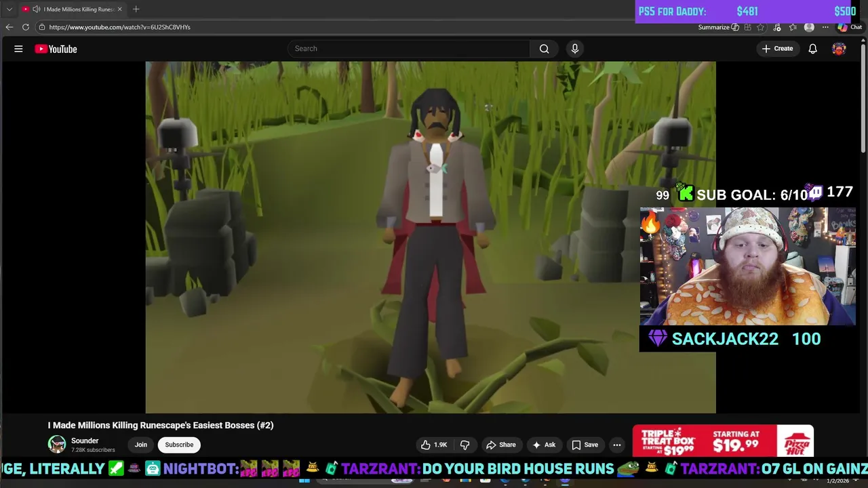Save the video to a playlist

tap(585, 445)
